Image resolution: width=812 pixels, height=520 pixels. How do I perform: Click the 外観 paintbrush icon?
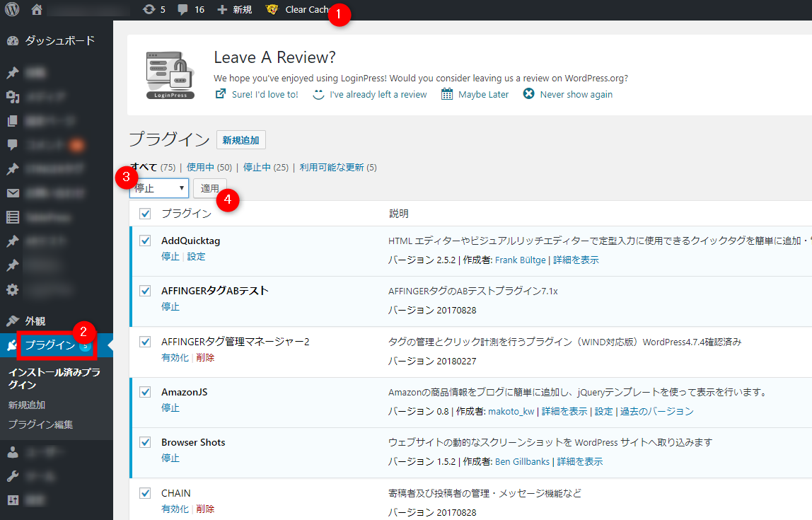tap(13, 321)
